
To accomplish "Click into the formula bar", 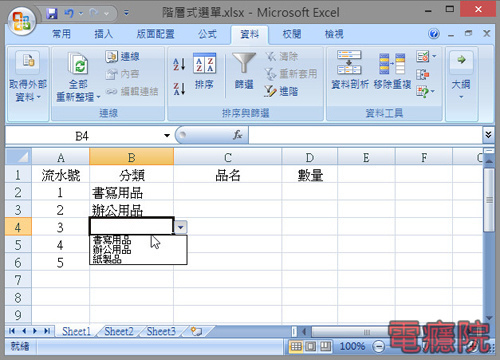I will [365, 136].
